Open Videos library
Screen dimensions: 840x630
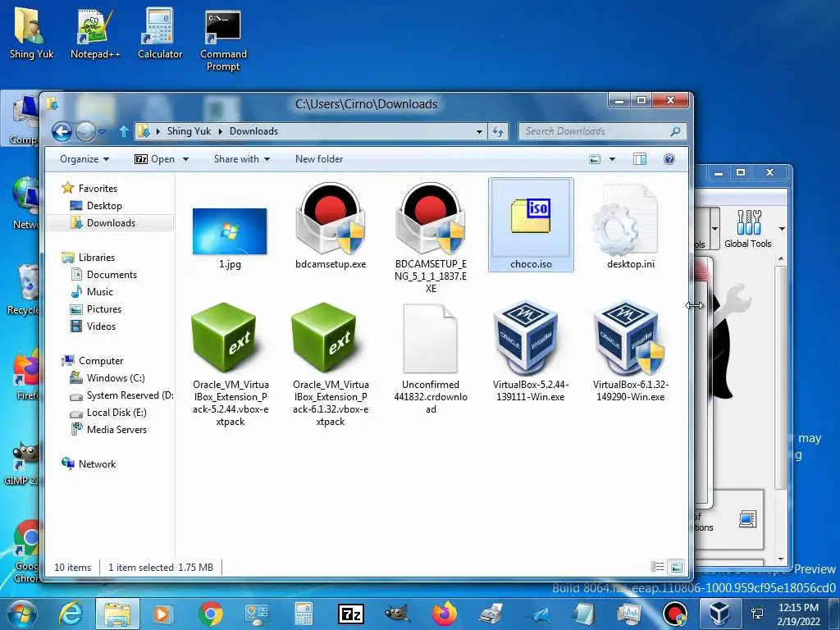pos(101,326)
